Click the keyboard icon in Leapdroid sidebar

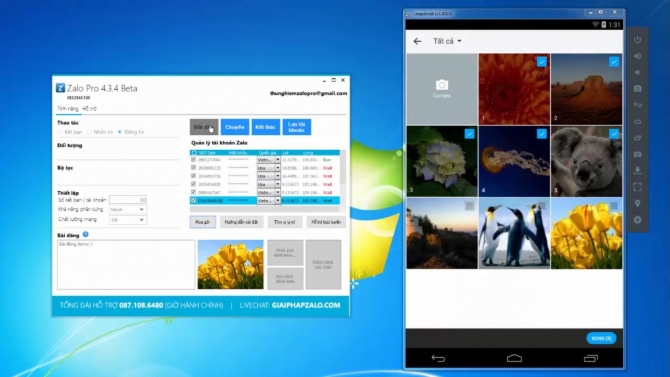pos(638,154)
